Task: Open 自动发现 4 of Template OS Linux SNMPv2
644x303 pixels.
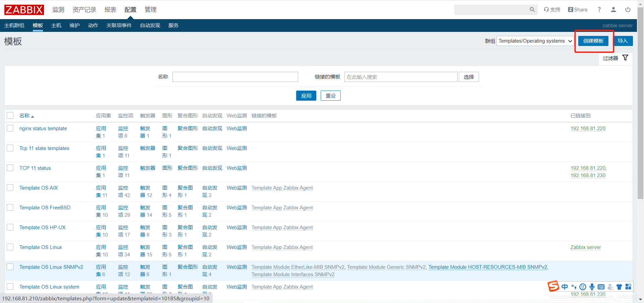Action: tap(210, 271)
